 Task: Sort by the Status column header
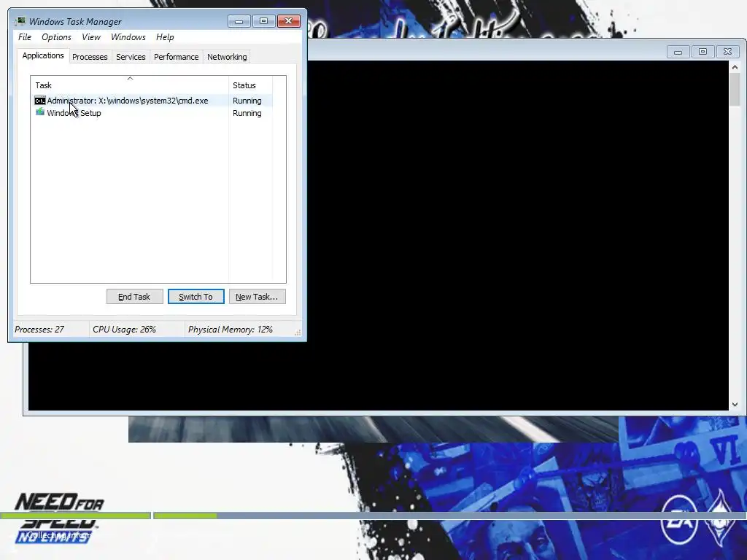[251, 85]
